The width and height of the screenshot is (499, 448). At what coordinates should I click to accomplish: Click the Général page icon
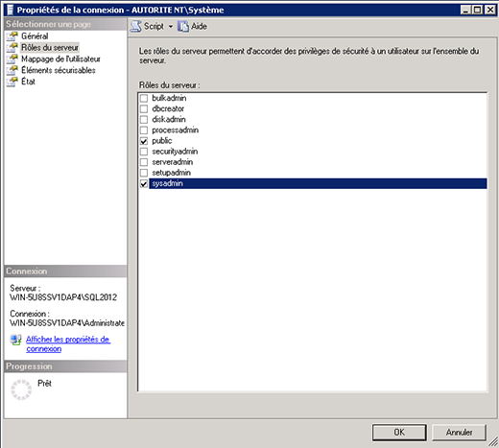tap(12, 36)
